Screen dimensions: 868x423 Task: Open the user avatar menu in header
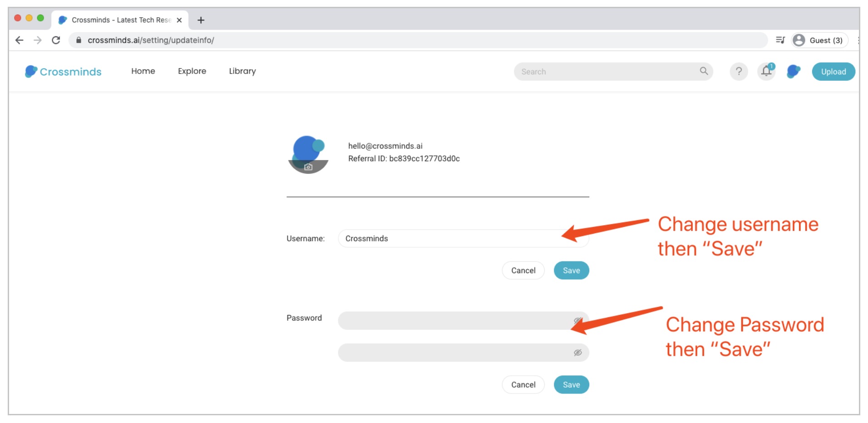(x=794, y=71)
